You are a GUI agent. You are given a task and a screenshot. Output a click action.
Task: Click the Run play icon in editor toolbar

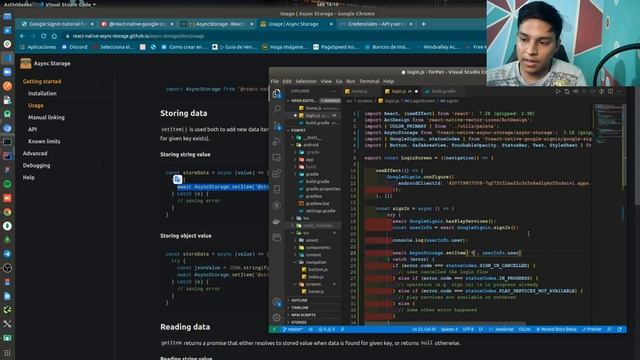coord(558,91)
